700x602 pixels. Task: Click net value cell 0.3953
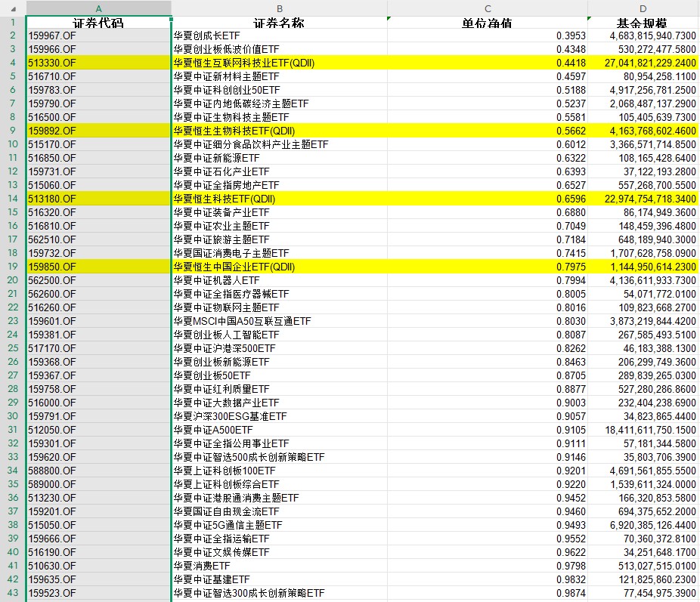tap(488, 36)
